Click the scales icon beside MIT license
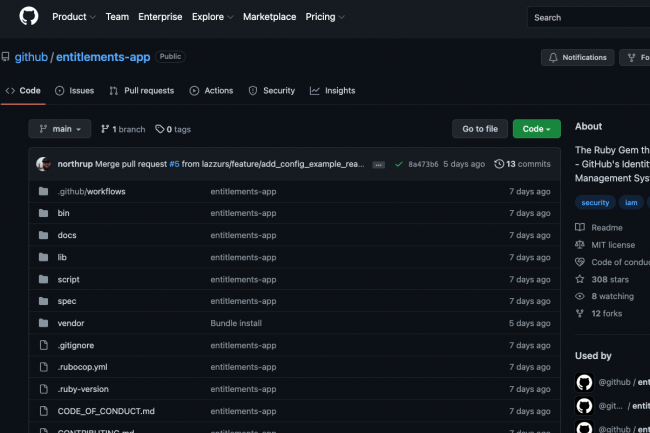 (580, 244)
